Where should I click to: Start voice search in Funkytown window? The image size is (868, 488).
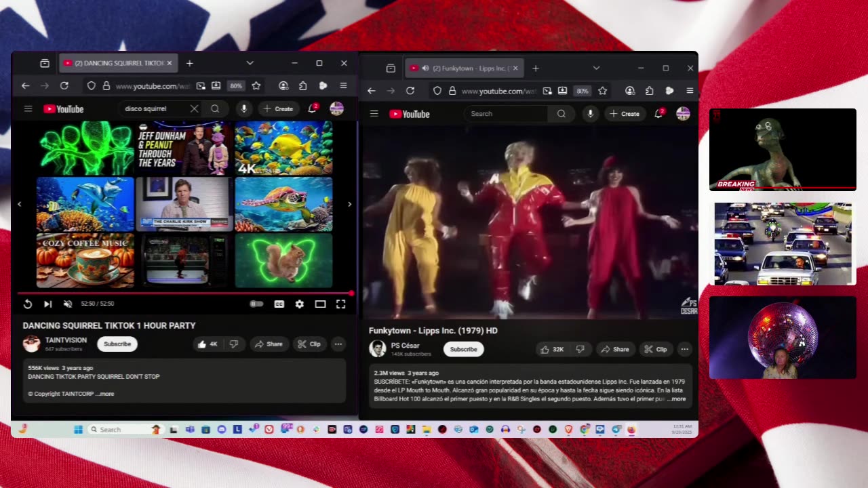(591, 114)
